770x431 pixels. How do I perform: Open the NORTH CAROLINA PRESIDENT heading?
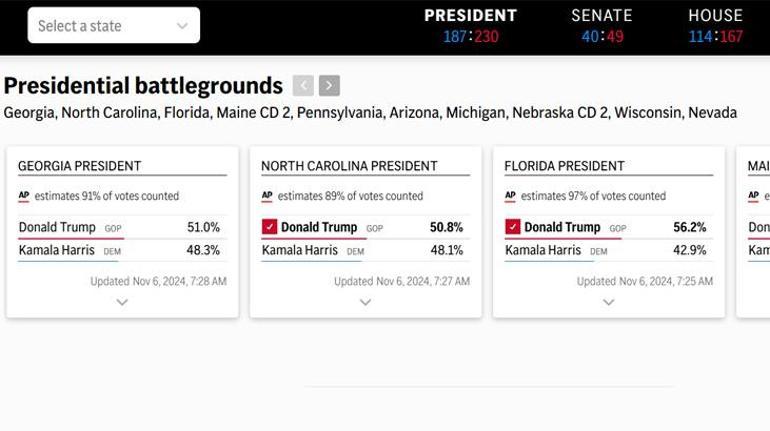349,166
